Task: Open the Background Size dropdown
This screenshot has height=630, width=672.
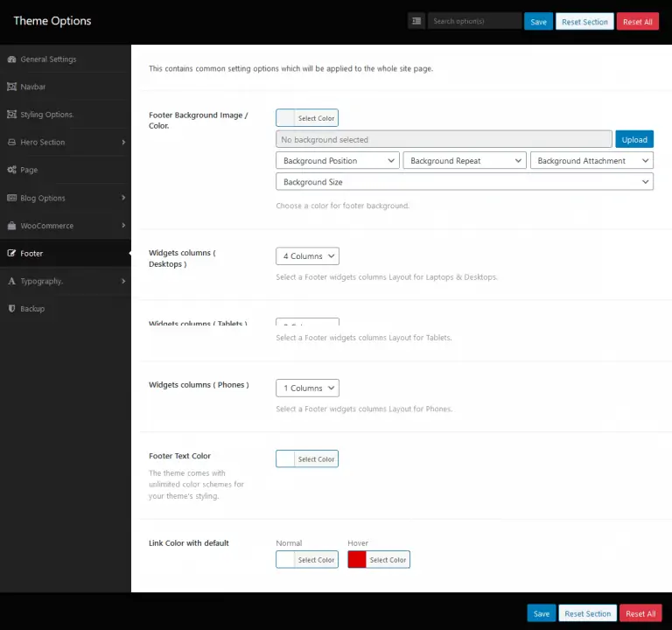Action: pyautogui.click(x=465, y=182)
